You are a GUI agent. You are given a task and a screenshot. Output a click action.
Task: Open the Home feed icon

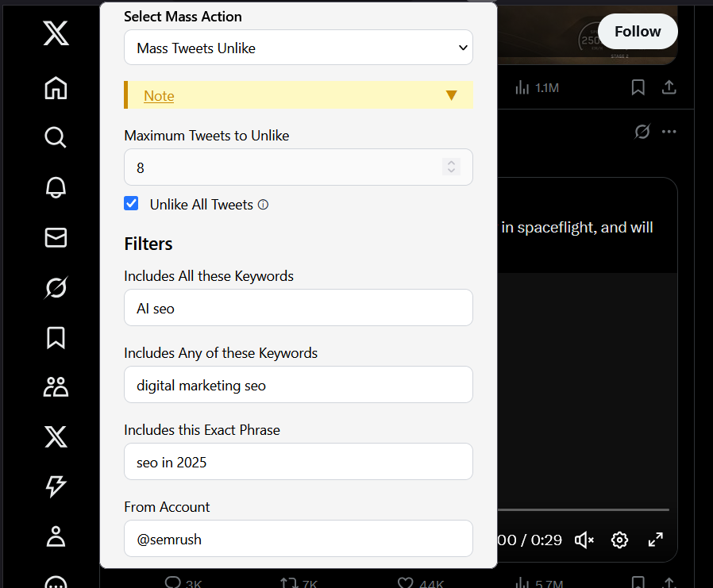click(55, 88)
